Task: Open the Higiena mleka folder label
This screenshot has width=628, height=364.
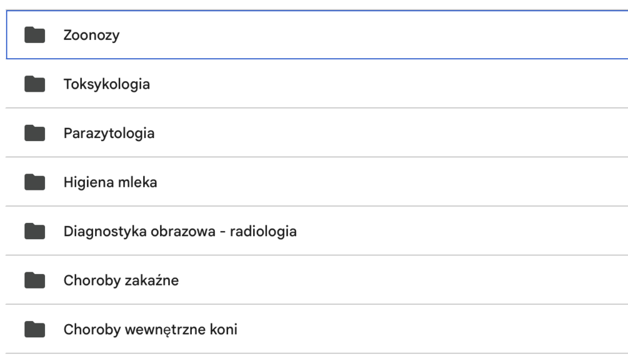Action: click(x=110, y=182)
